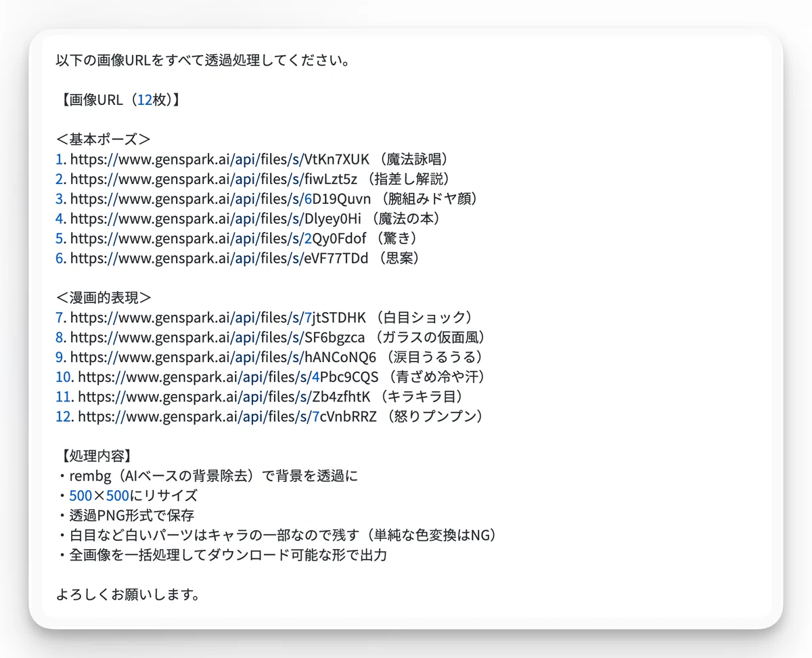
Task: Open the VtKn7XUK image URL for 魔法詠唱
Action: (220, 159)
